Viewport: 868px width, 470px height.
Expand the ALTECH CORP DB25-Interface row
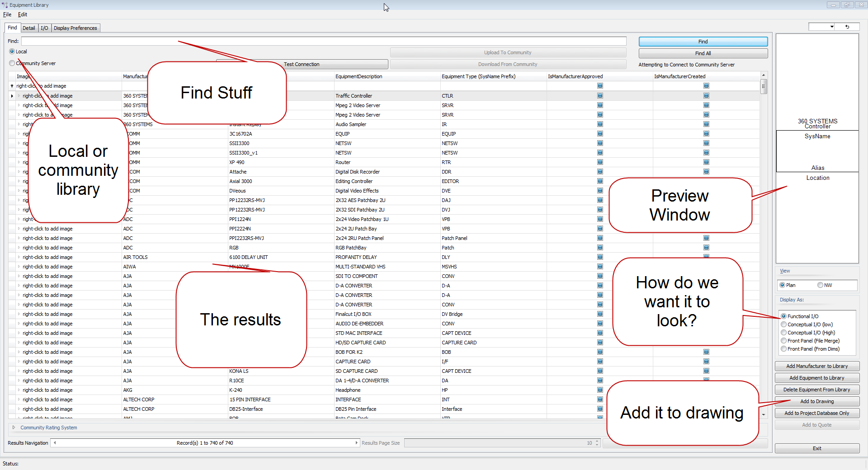[x=19, y=409]
